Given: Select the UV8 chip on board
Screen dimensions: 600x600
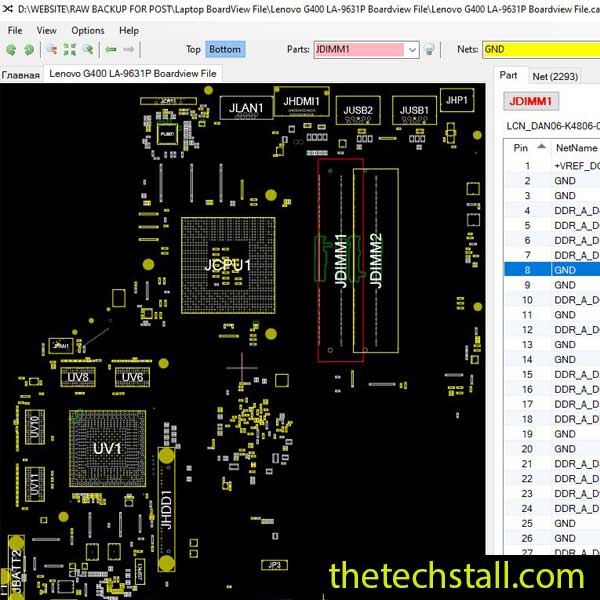Looking at the screenshot, I should 78,377.
